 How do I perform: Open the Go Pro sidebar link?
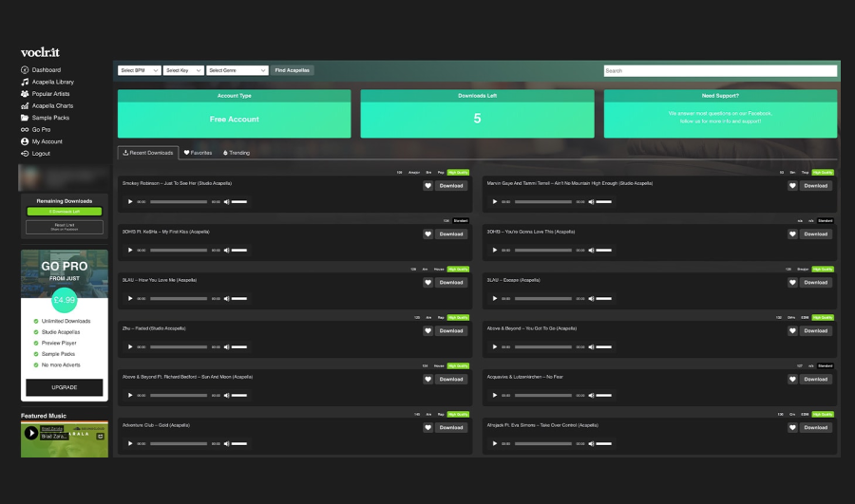click(x=36, y=130)
